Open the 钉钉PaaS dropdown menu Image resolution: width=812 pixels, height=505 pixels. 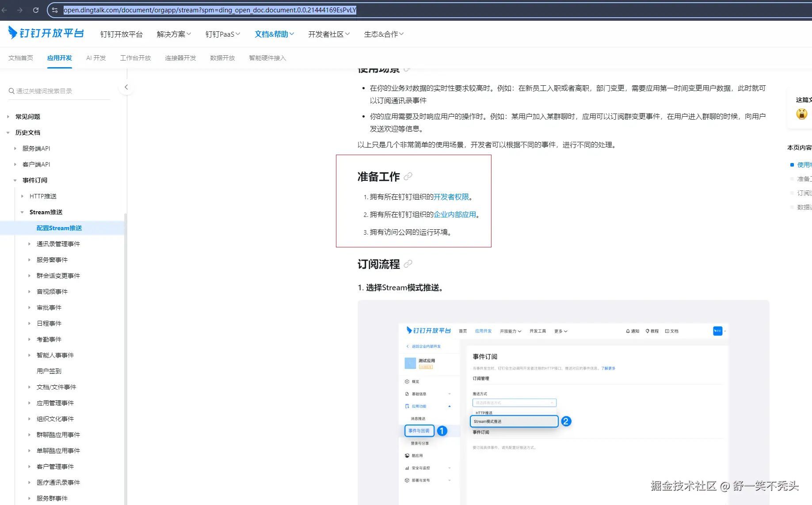[223, 34]
